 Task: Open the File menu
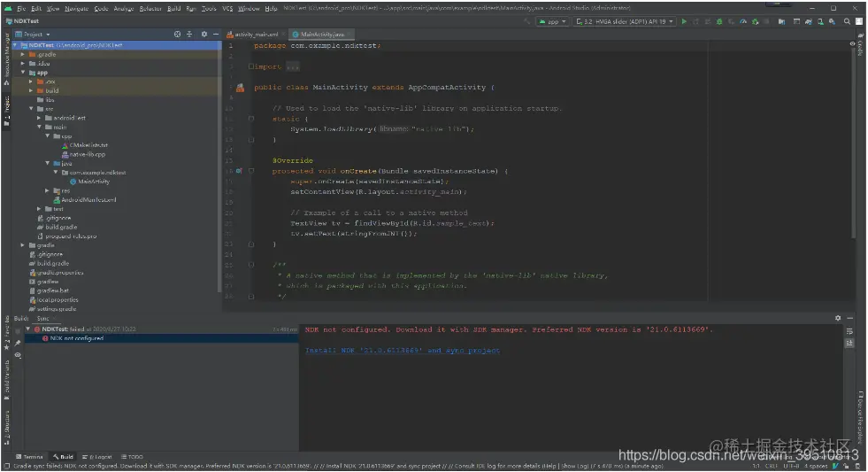tap(21, 8)
